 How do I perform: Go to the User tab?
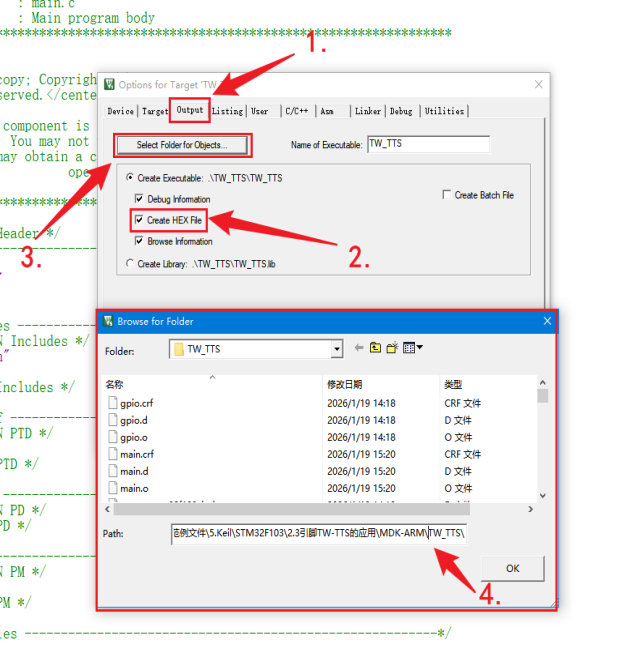point(260,111)
